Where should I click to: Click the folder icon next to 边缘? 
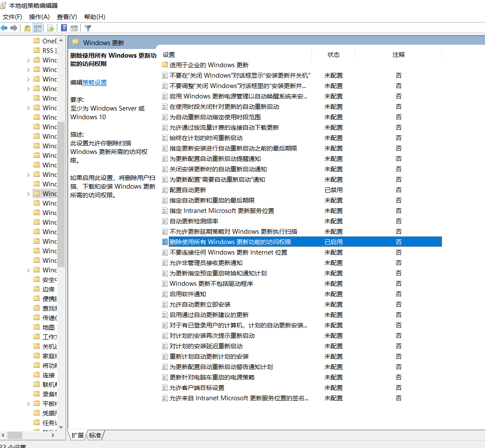coord(36,289)
